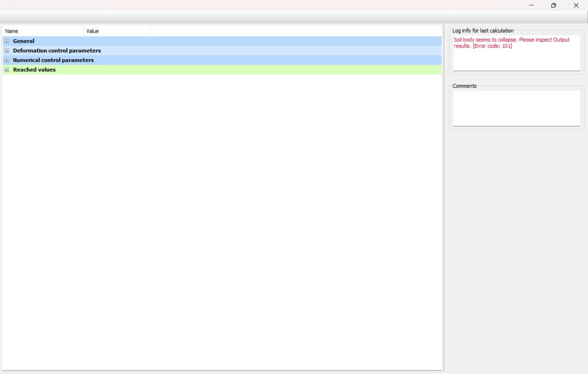Click the red soil collapse error message
The height and width of the screenshot is (374, 588).
(511, 43)
